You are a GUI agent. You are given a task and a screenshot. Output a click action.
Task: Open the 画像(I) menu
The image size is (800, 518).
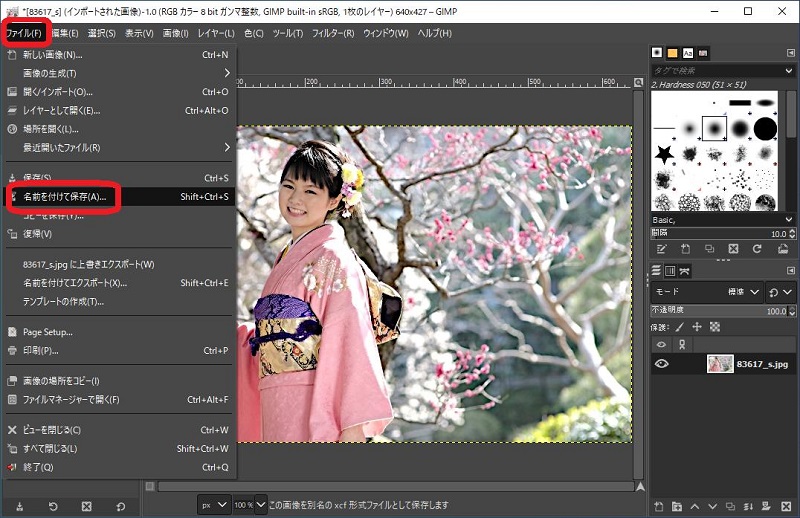[x=176, y=33]
